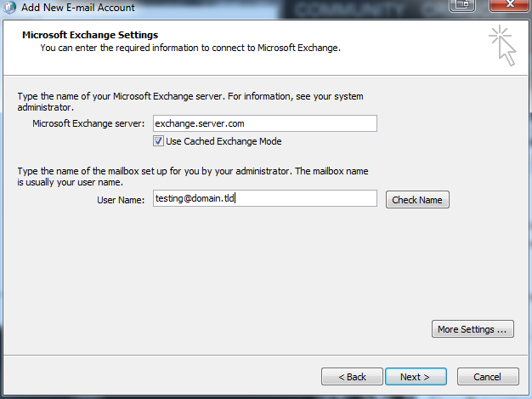The image size is (532, 399).
Task: Cancel the account setup
Action: 487,376
